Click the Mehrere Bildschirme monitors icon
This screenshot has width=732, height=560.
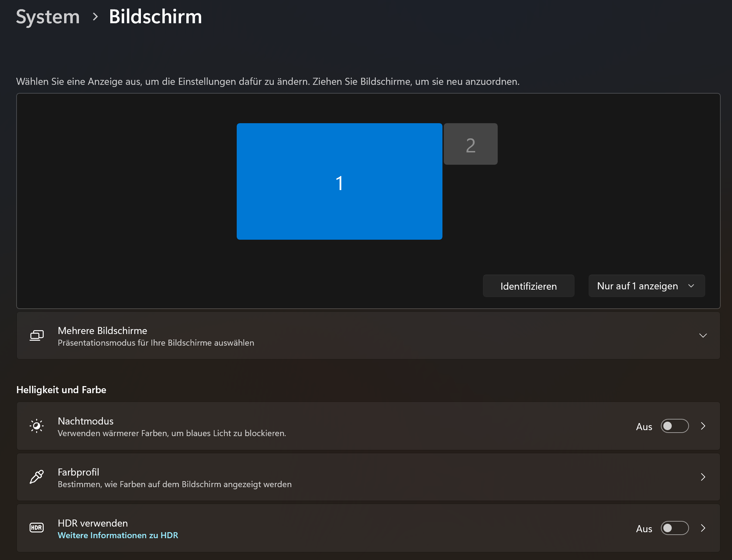pos(37,335)
